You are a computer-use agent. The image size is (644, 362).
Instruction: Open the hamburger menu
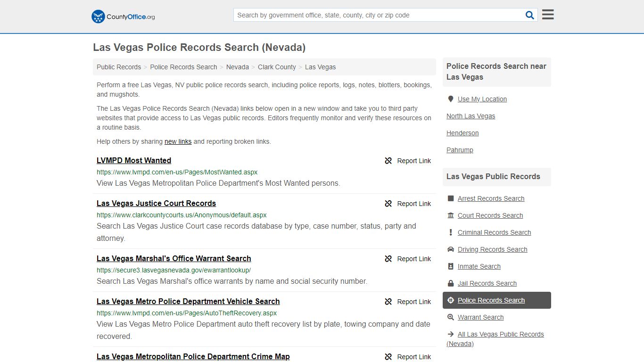[x=548, y=15]
